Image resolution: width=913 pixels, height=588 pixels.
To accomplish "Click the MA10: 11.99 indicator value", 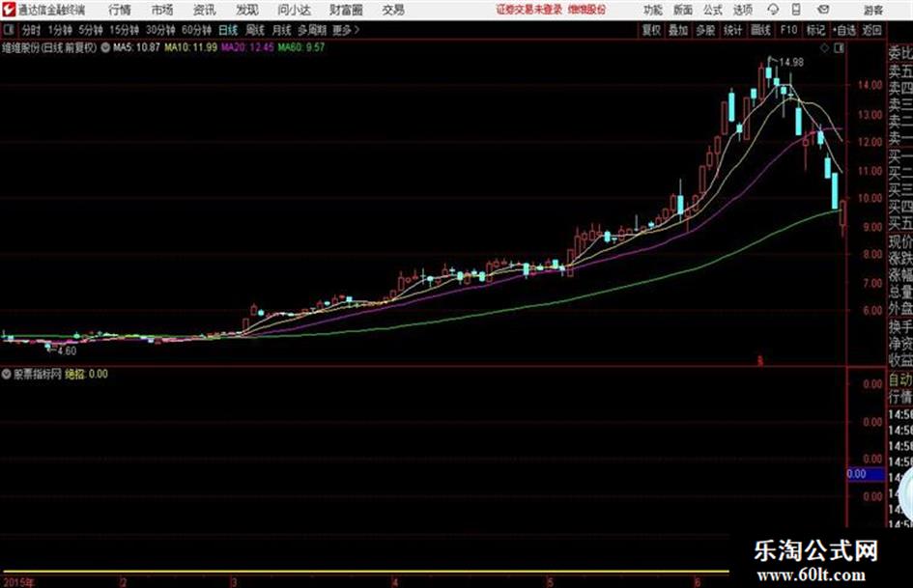I will click(x=191, y=47).
